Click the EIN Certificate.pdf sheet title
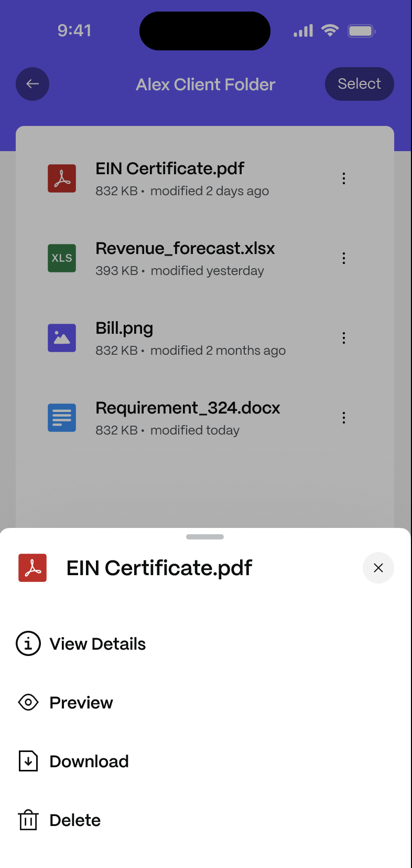The height and width of the screenshot is (868, 412). pos(159,568)
